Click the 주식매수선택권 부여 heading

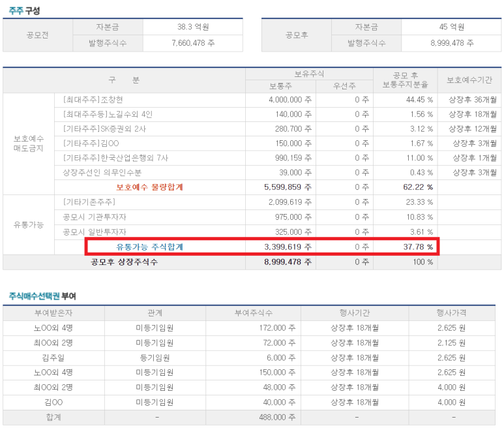(x=42, y=296)
